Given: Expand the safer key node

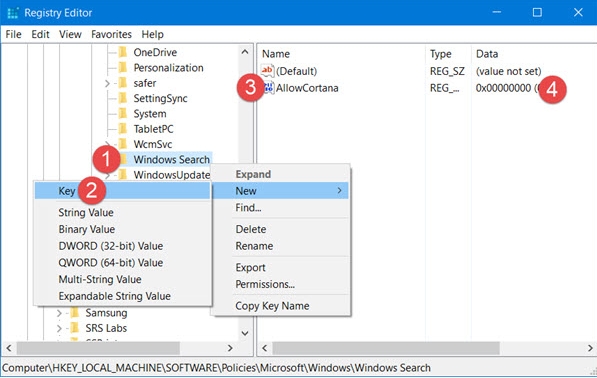Looking at the screenshot, I should (107, 83).
